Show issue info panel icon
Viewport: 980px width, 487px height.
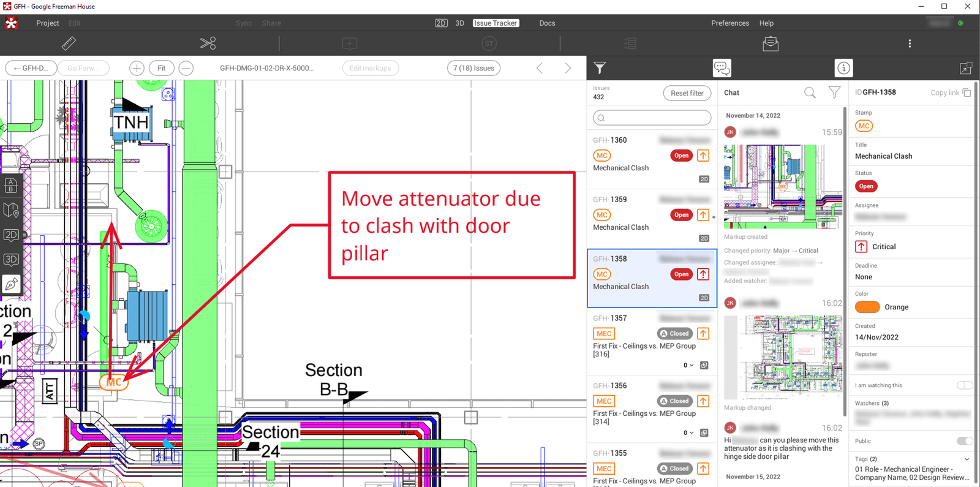[843, 68]
